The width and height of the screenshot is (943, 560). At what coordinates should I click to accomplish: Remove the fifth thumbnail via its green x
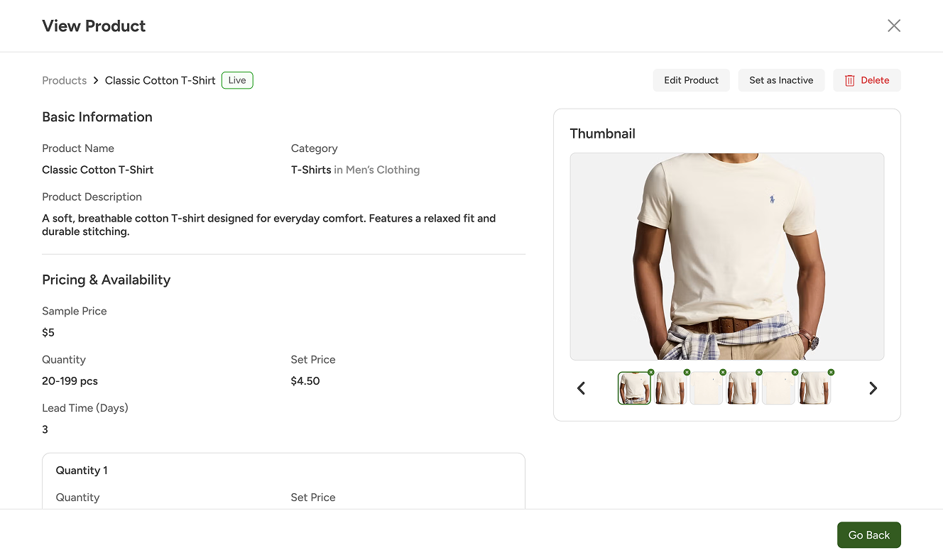coord(795,372)
